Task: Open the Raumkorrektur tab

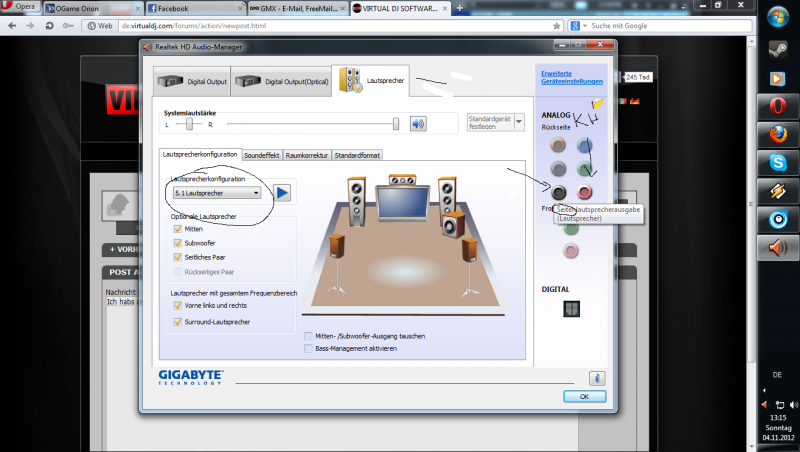Action: point(307,155)
